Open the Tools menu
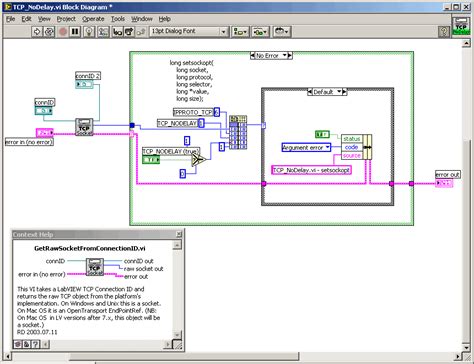The image size is (474, 364). coord(118,19)
